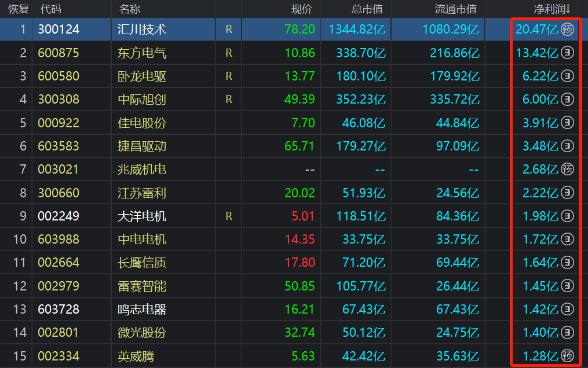This screenshot has height=368, width=588.
Task: Sort by the 现价 column header
Action: pos(302,9)
